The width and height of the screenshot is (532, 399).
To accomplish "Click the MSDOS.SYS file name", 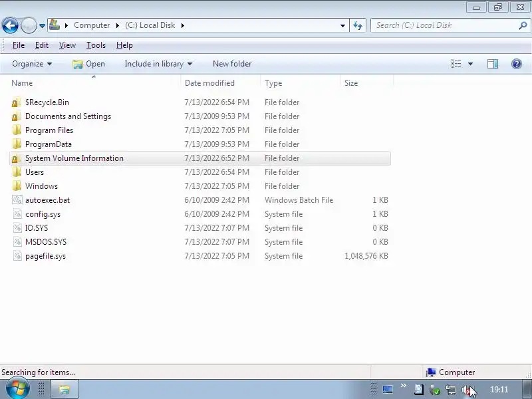I will tap(46, 242).
